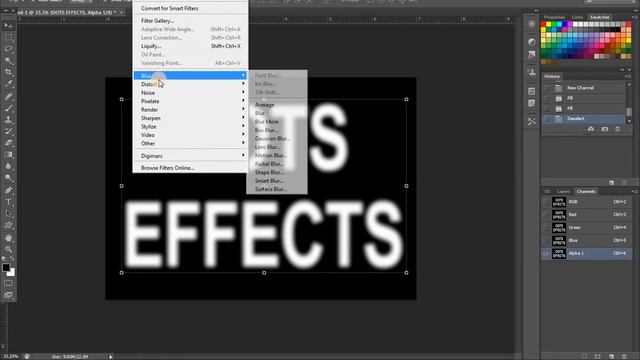640x360 pixels.
Task: Pick the red swatch in Swatches panel
Action: 543,24
